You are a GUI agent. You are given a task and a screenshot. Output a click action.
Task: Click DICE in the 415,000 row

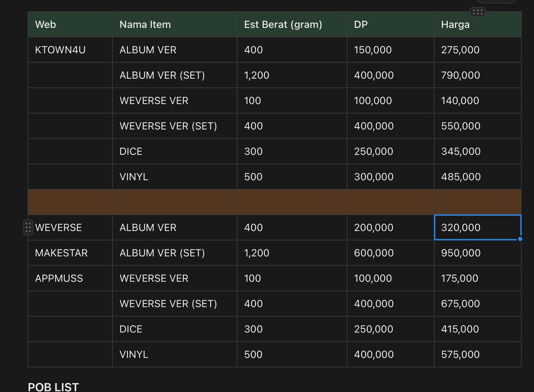pos(175,329)
